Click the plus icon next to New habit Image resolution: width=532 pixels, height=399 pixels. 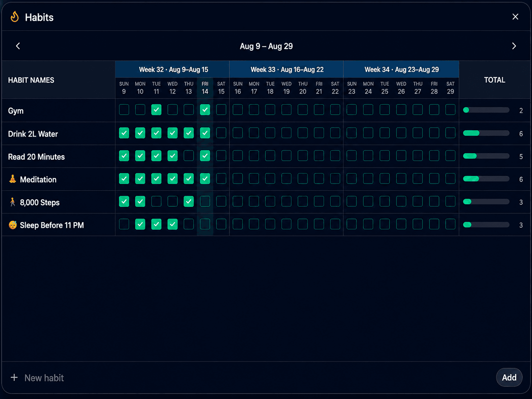(14, 377)
